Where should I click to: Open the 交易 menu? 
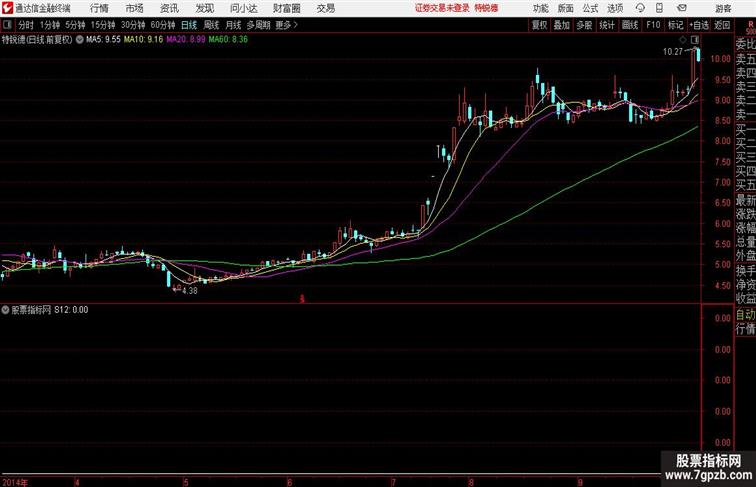tap(325, 8)
